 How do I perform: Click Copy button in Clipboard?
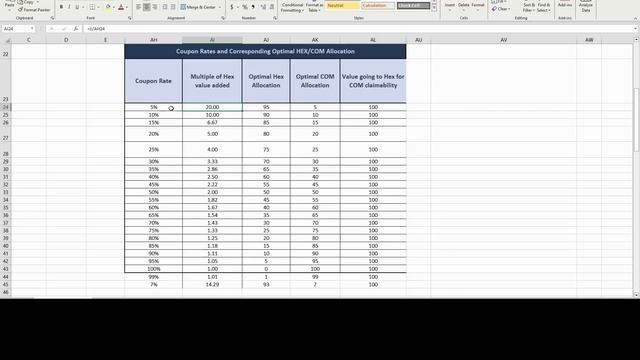27,2
